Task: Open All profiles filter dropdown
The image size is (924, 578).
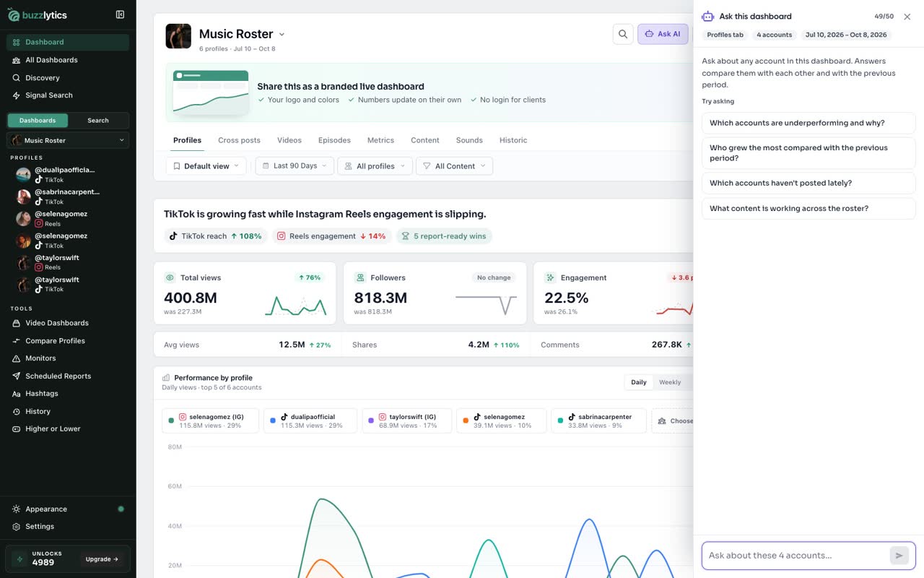Action: [x=375, y=166]
